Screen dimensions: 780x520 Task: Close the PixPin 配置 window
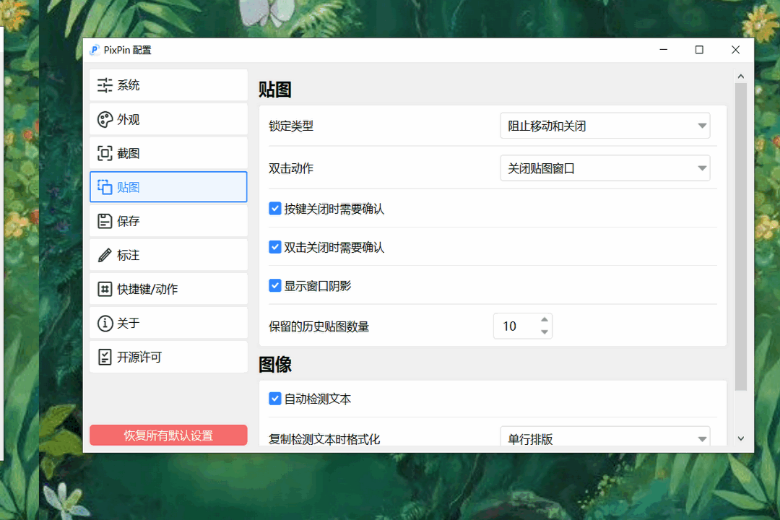(735, 50)
